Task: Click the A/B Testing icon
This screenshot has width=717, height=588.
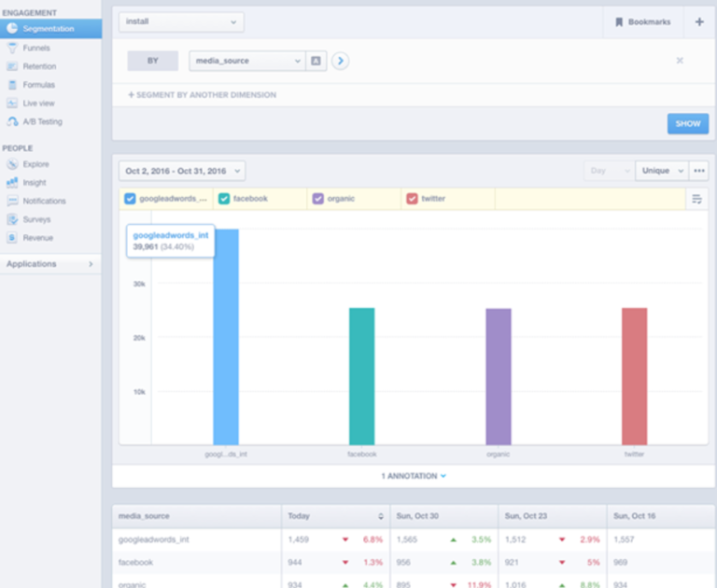Action: point(12,121)
